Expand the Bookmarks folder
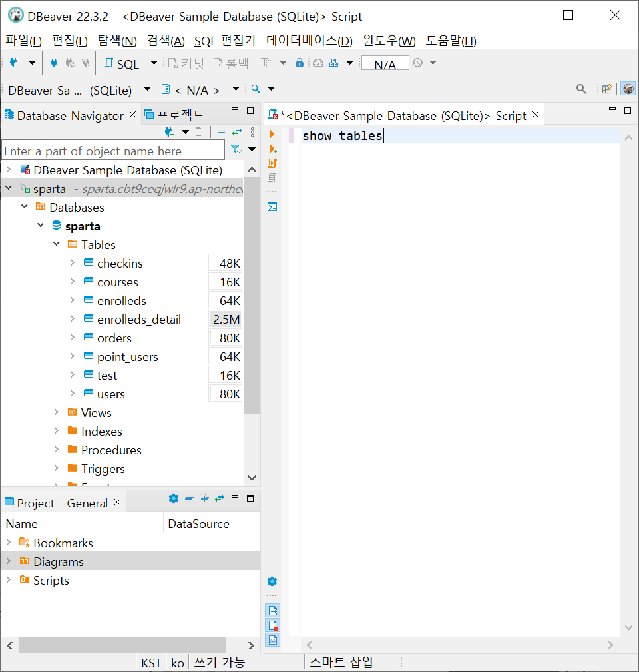 [x=9, y=543]
